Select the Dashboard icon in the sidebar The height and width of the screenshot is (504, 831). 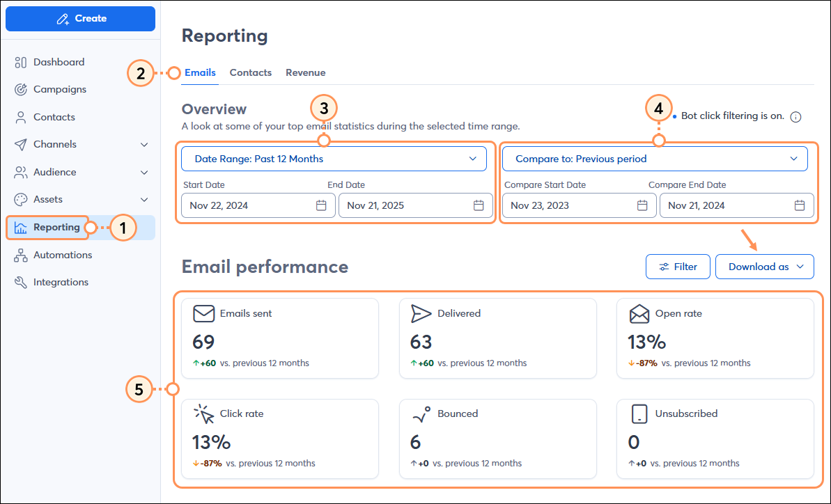(20, 62)
